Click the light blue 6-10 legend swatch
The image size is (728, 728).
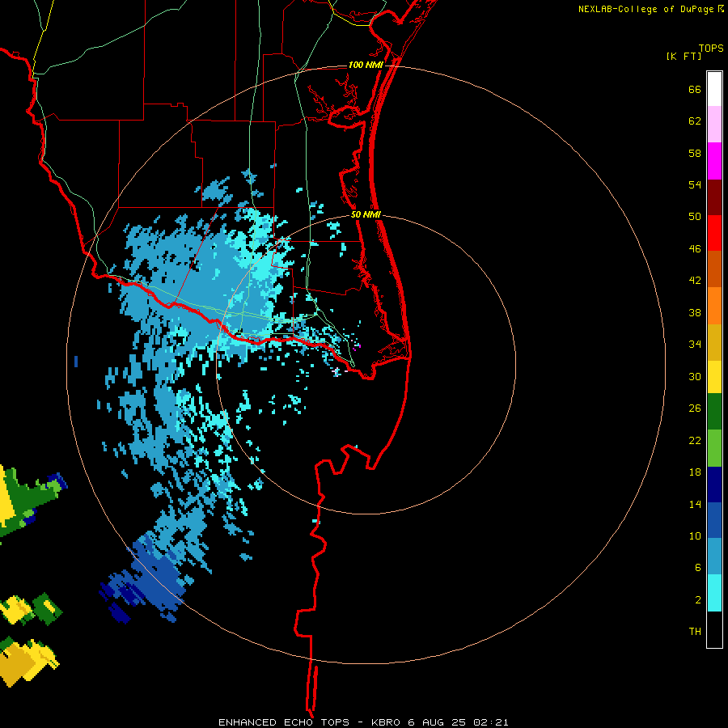coord(714,557)
